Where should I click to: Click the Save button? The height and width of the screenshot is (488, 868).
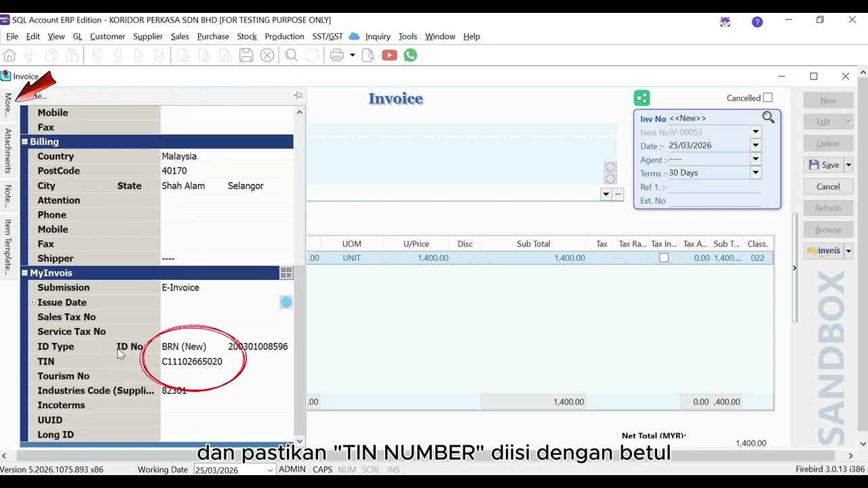823,165
